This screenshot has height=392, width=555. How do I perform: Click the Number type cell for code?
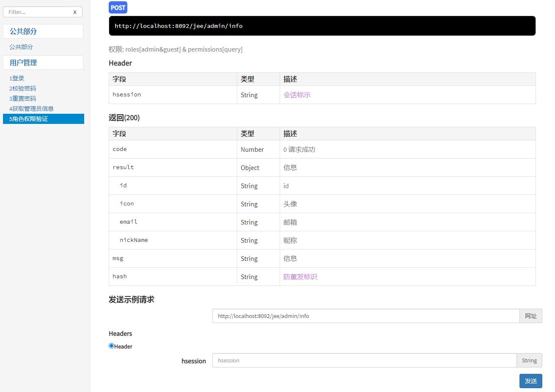tap(258, 149)
